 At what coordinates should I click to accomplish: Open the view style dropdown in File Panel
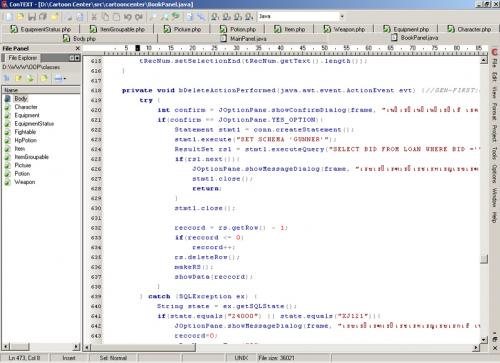click(60, 79)
